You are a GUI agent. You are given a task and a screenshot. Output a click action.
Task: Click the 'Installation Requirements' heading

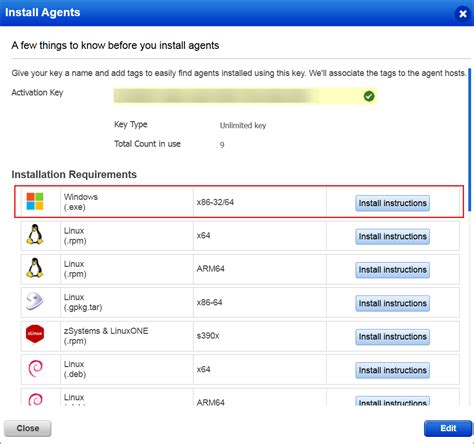74,174
